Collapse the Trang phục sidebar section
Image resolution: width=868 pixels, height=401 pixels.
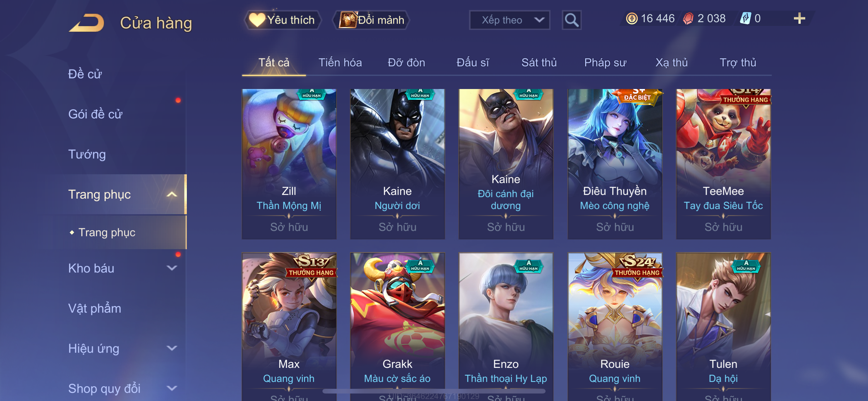(172, 194)
